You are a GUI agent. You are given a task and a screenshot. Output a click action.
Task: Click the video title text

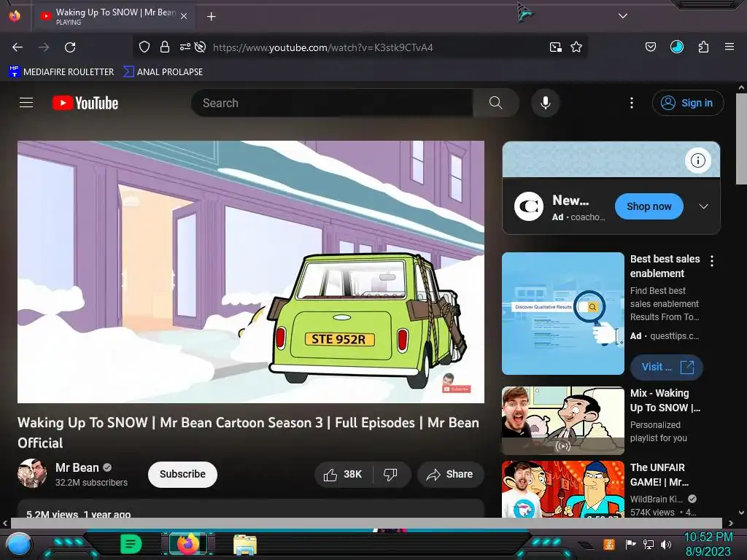[x=248, y=432]
